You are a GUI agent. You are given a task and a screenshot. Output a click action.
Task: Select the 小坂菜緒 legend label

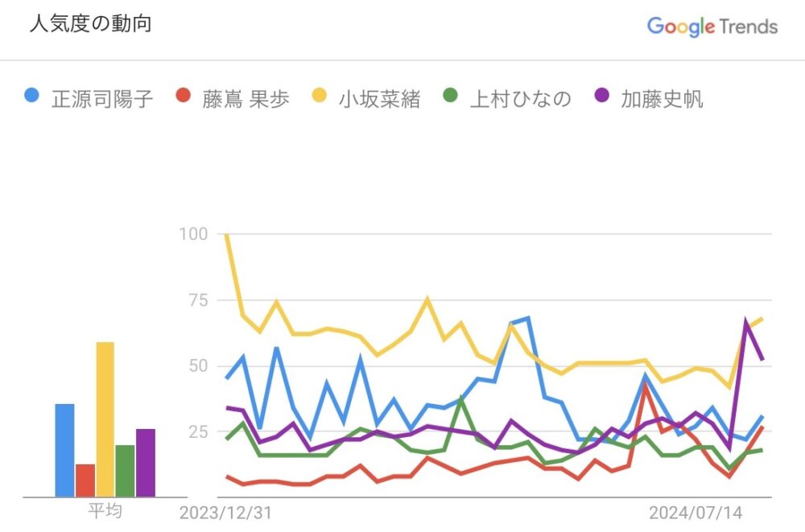pyautogui.click(x=379, y=99)
